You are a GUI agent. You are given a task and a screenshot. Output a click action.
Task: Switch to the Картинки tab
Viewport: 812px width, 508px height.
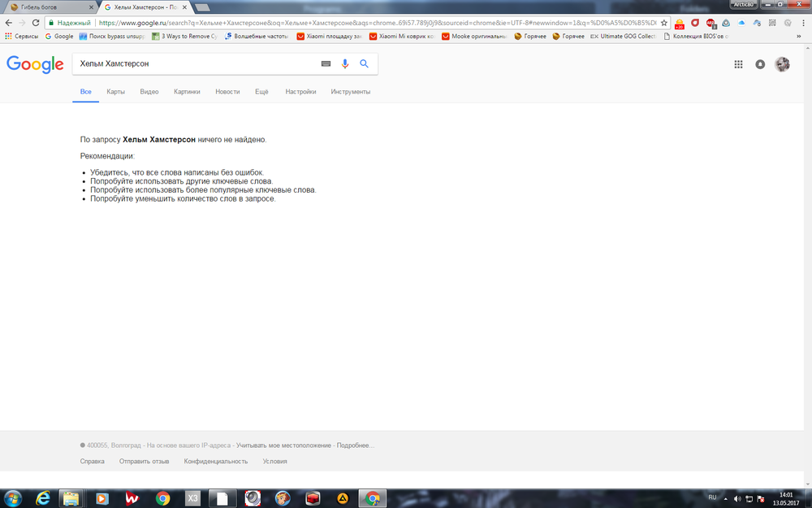(x=187, y=92)
